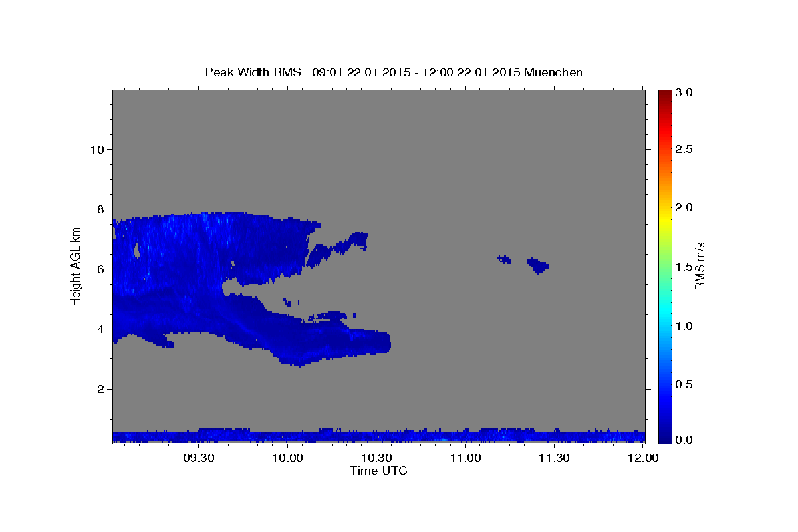Click the height label '4'
The image size is (798, 532).
click(99, 329)
